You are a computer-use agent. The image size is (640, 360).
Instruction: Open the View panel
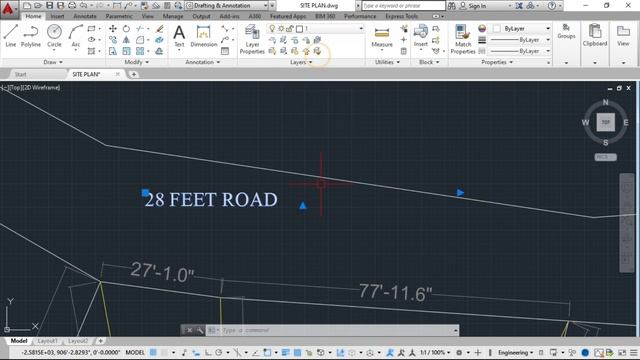[623, 35]
